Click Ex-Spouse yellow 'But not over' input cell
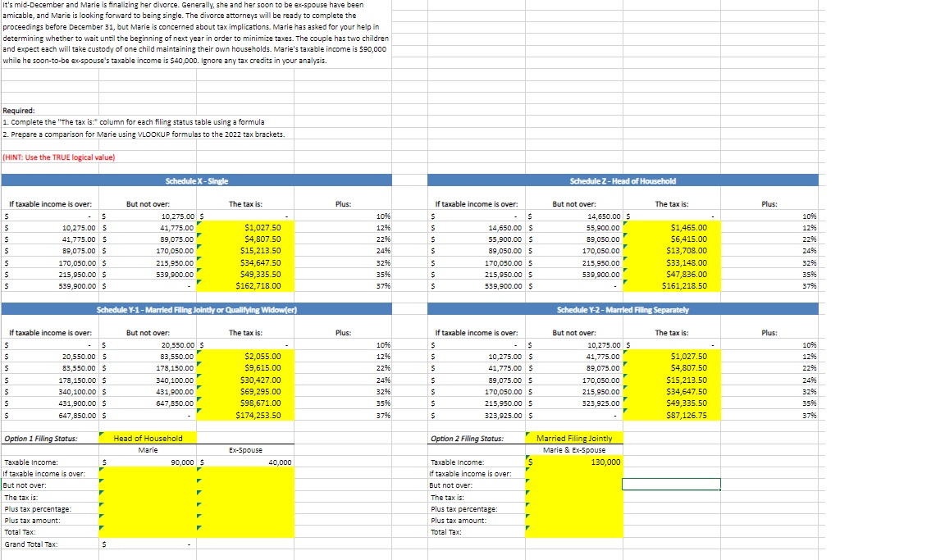The height and width of the screenshot is (560, 945). tap(245, 485)
